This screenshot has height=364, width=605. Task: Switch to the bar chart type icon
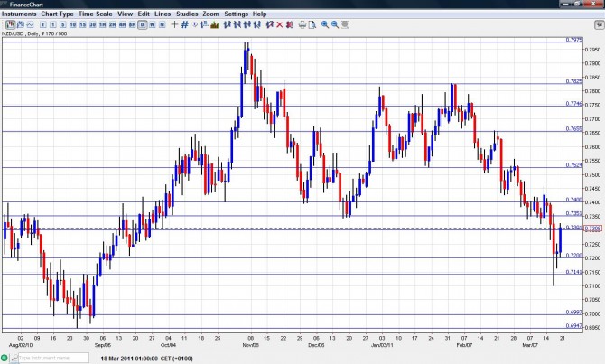(21, 24)
